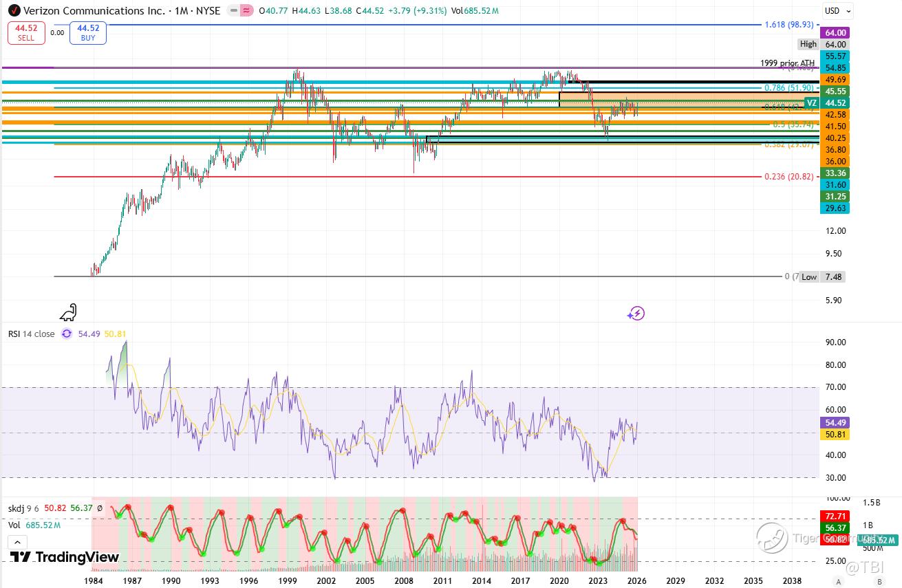The image size is (902, 588).
Task: Click the pink approximate-sign icon after NYSE
Action: tap(246, 11)
